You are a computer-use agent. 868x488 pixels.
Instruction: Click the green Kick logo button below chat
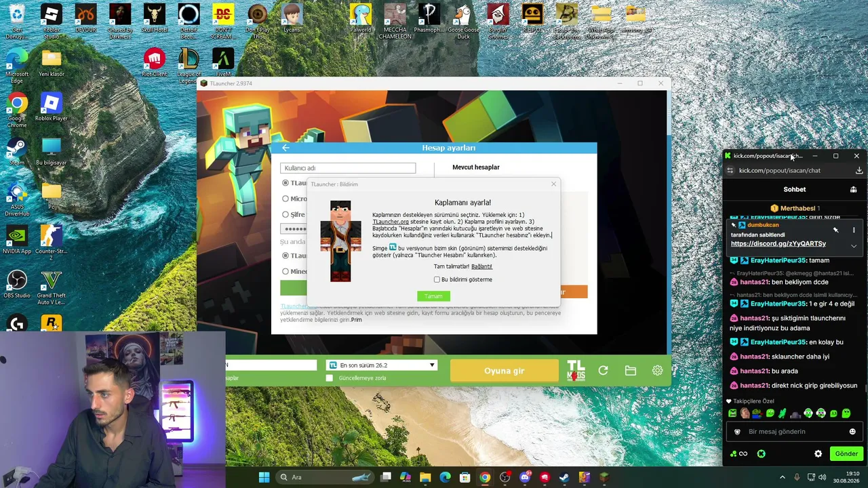[x=761, y=454]
